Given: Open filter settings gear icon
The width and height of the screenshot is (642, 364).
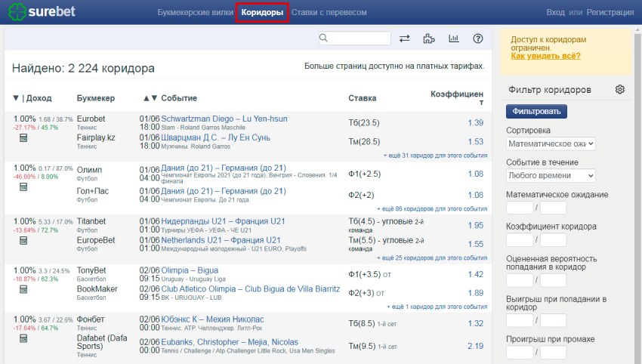Looking at the screenshot, I should pyautogui.click(x=620, y=89).
